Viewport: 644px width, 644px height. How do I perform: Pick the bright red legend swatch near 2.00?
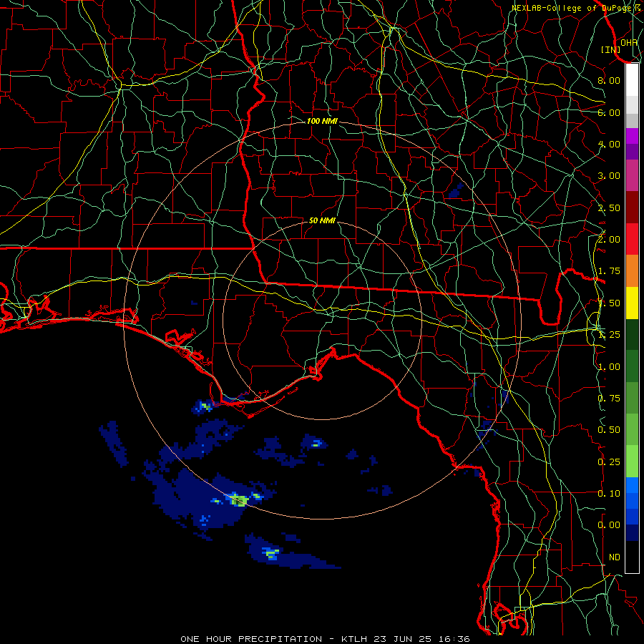(x=632, y=239)
